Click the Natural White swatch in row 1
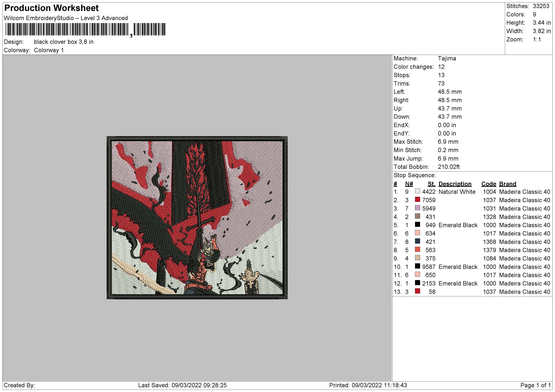Viewport: 555px width, 392px height. tap(417, 191)
